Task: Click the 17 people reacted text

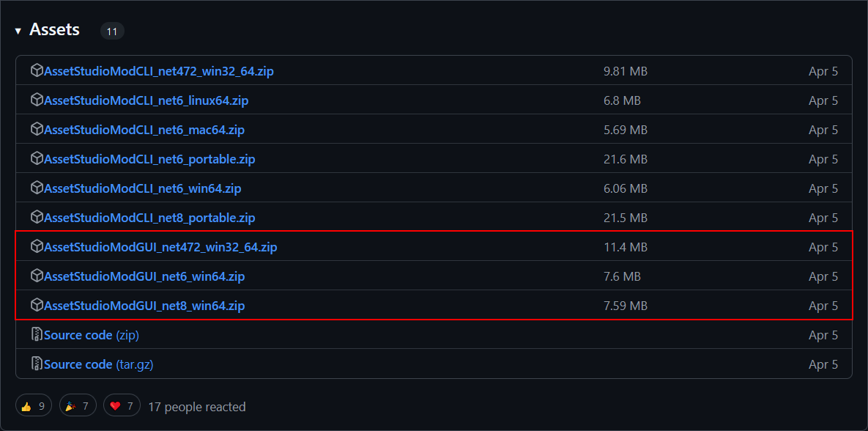Action: click(x=197, y=406)
